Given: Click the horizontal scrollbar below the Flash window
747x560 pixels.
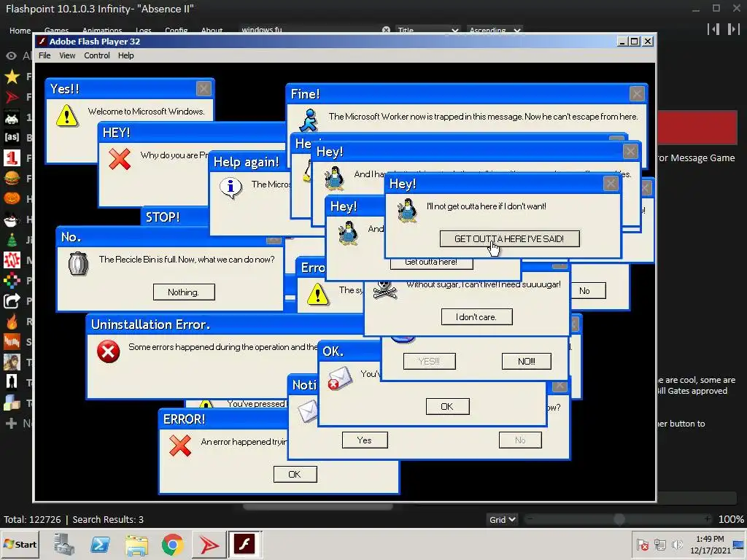Looking at the screenshot, I should 318,507.
